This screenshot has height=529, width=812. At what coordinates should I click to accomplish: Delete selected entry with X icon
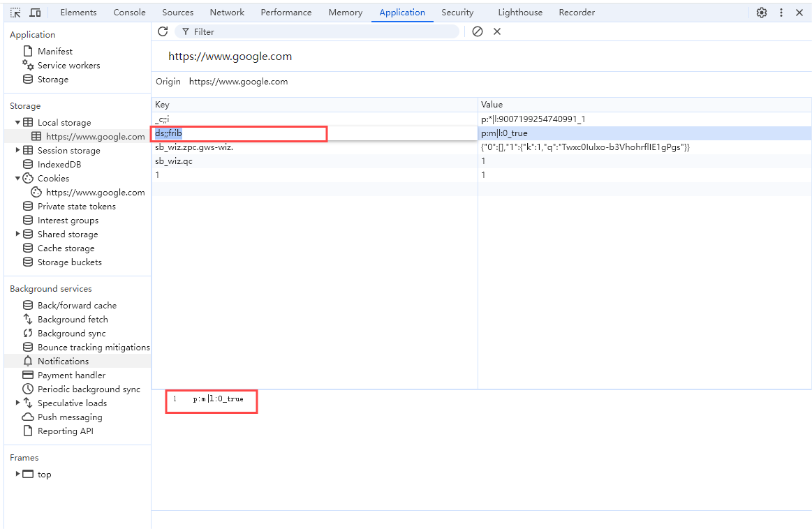(497, 31)
